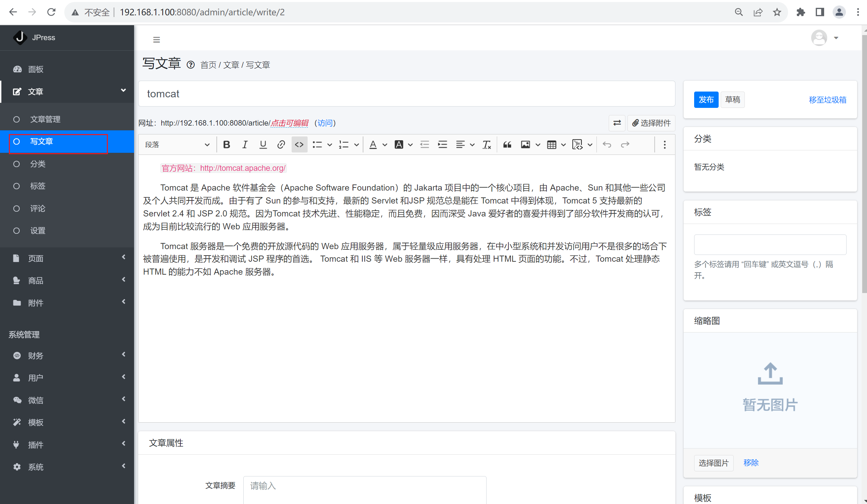
Task: Insert a bulleted list
Action: [x=317, y=145]
